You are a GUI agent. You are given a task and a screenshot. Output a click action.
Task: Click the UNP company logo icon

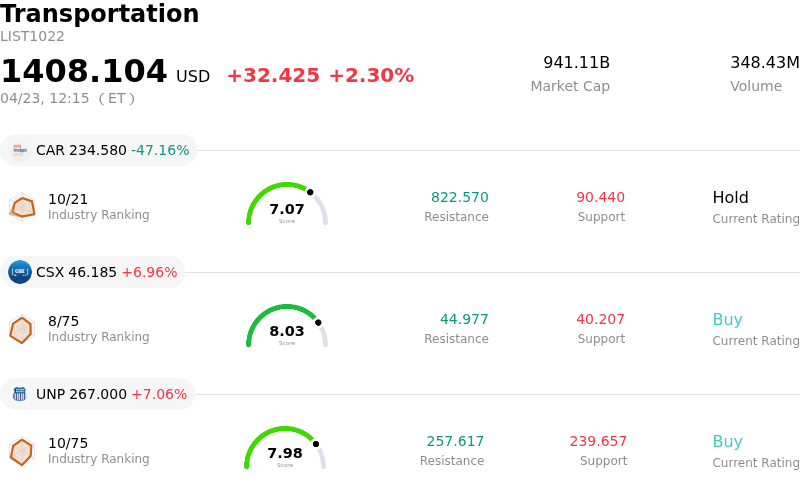[x=20, y=394]
